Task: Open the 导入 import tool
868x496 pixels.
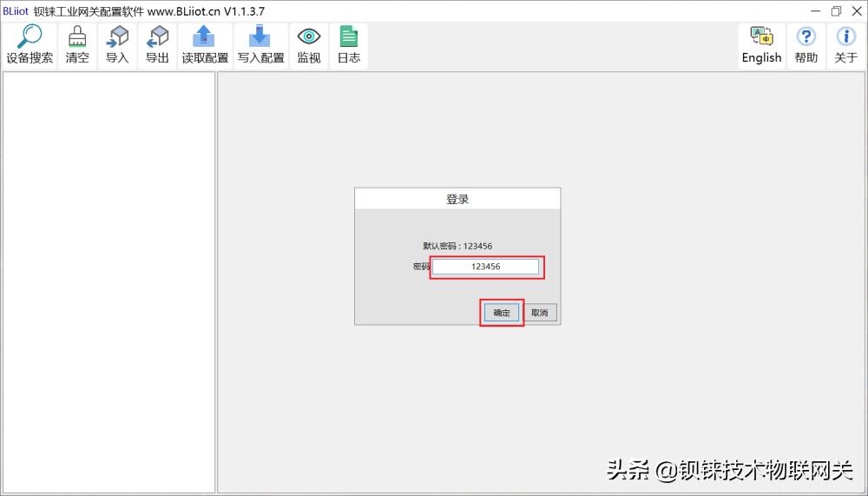Action: click(117, 46)
